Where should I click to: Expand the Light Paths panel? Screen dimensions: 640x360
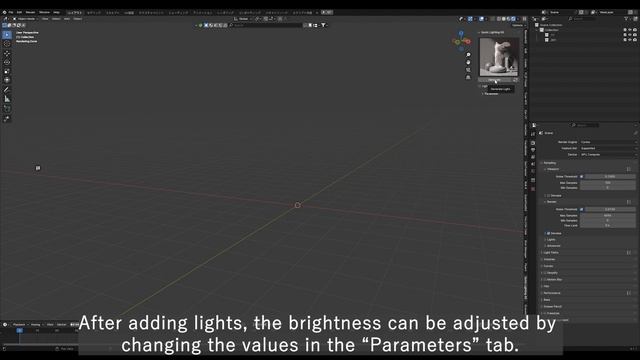pos(551,253)
